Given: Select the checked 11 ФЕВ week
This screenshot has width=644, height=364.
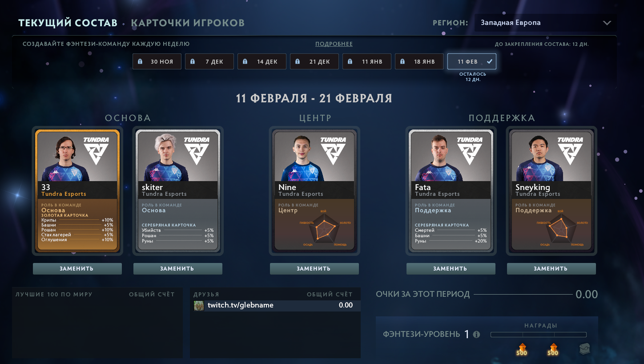Looking at the screenshot, I should pos(472,61).
